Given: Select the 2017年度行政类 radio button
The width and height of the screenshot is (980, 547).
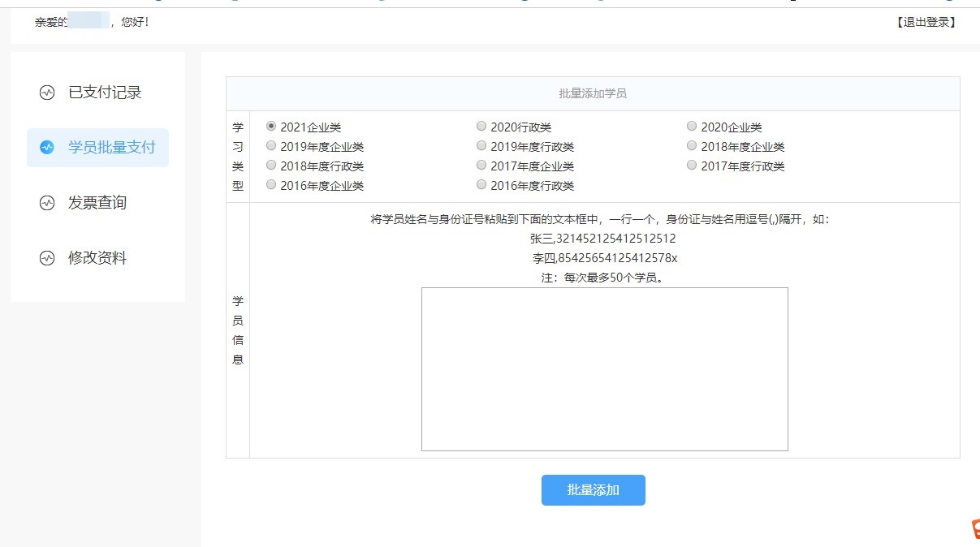Looking at the screenshot, I should click(692, 166).
